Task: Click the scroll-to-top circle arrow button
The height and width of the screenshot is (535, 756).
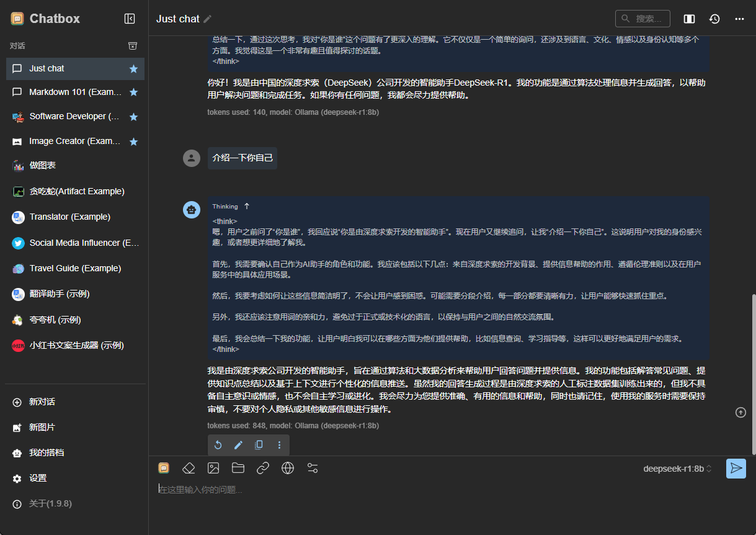Action: click(740, 412)
